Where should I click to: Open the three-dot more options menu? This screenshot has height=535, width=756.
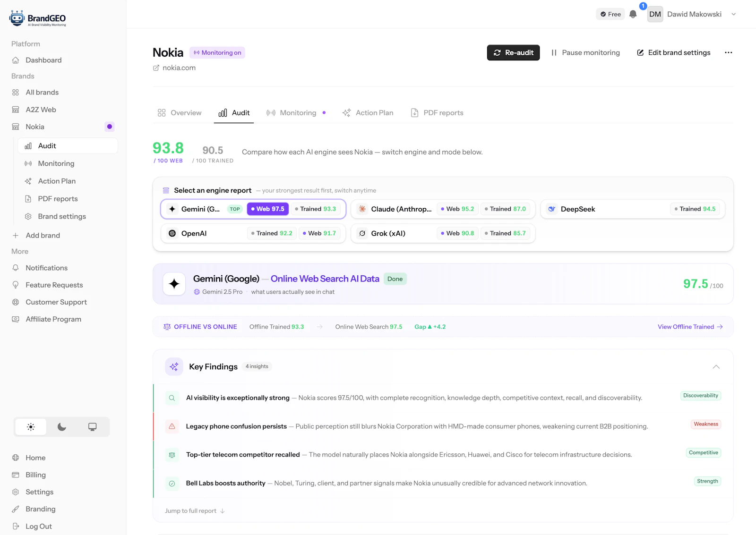tap(728, 52)
